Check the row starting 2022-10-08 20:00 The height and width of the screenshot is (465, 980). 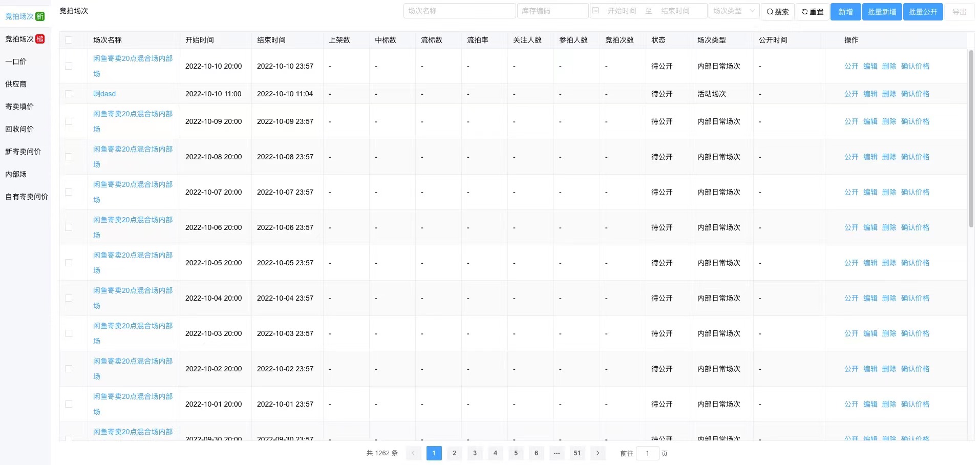tap(69, 157)
